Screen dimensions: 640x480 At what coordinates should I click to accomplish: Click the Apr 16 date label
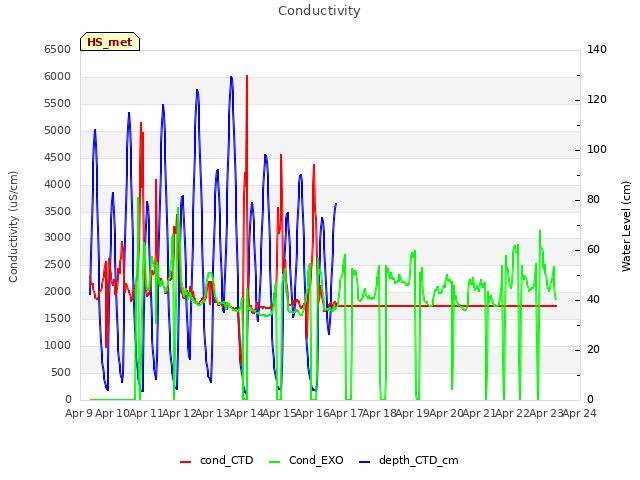[313, 413]
